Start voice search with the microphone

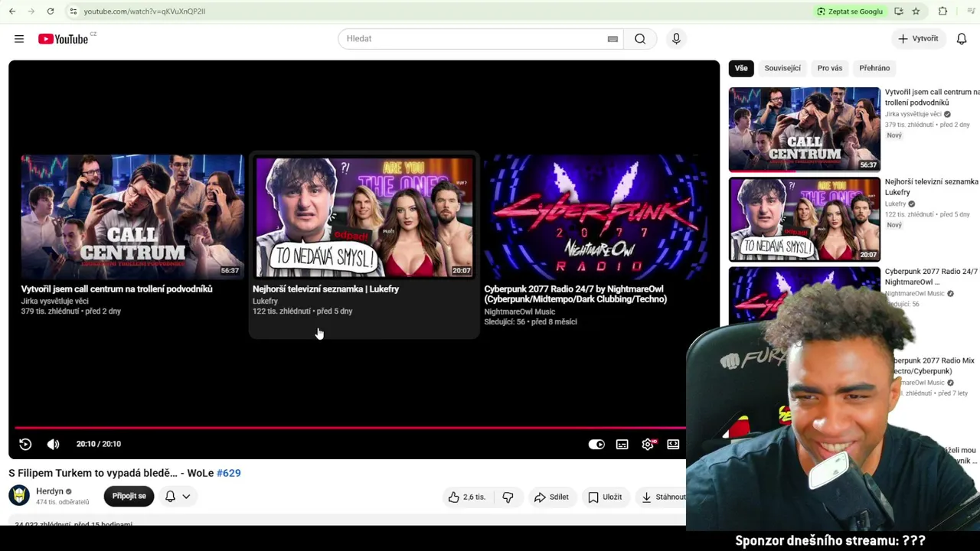tap(676, 39)
